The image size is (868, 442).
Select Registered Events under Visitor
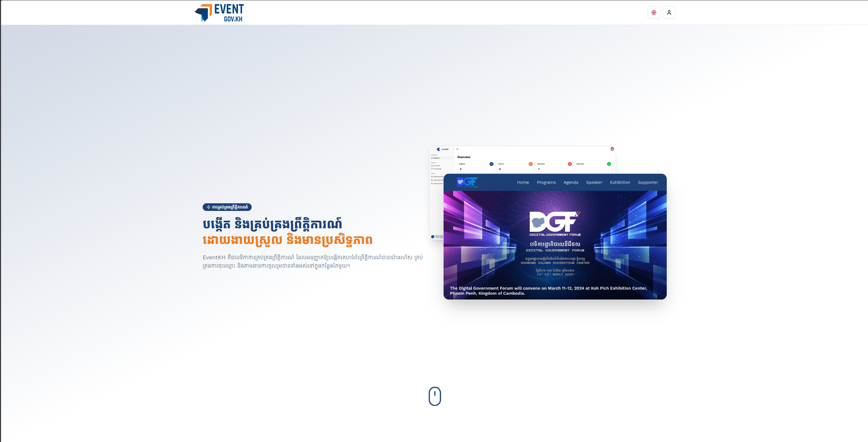point(437,177)
